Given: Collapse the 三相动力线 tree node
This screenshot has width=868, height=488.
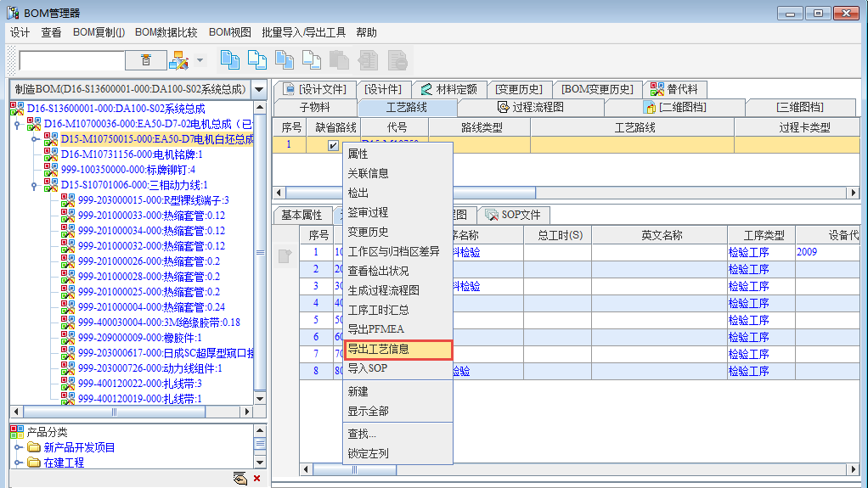Looking at the screenshot, I should pos(35,185).
